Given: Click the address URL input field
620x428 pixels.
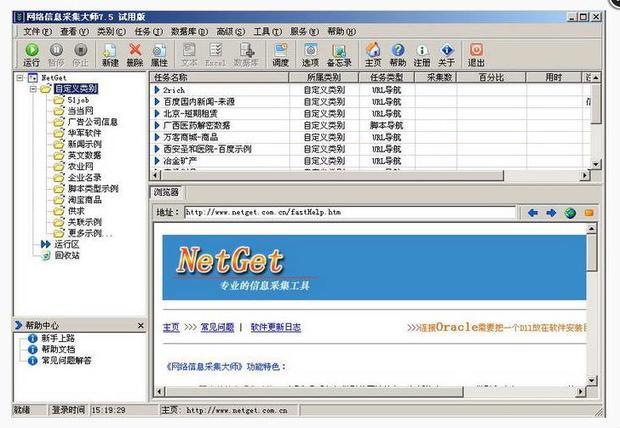Looking at the screenshot, I should [x=350, y=212].
